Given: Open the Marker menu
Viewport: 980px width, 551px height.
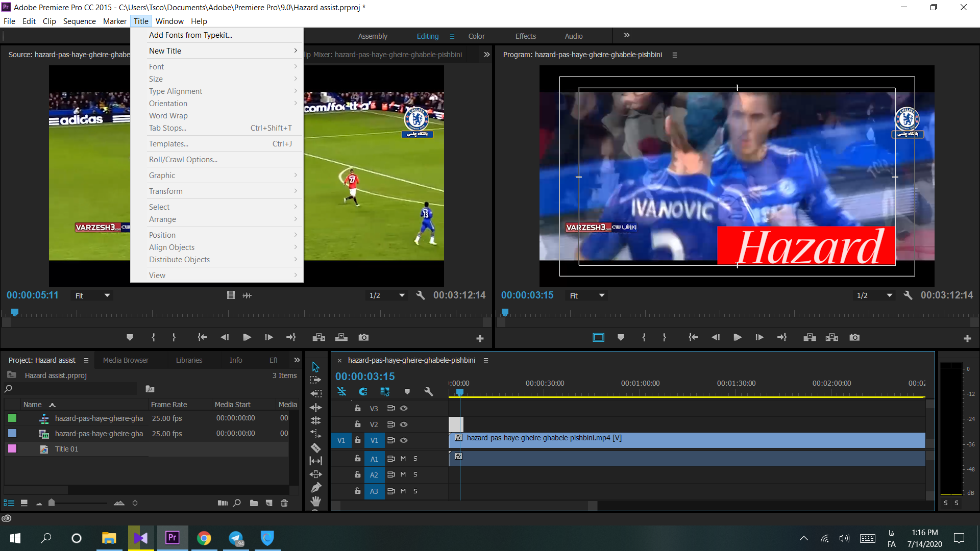Looking at the screenshot, I should coord(114,21).
